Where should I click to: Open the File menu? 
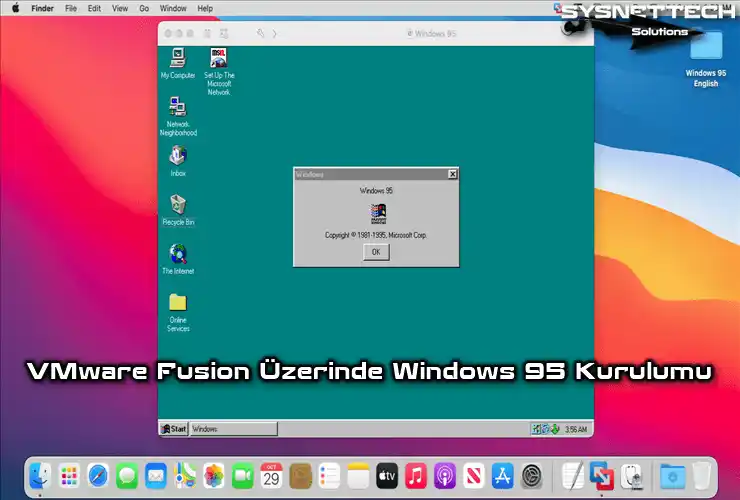71,8
